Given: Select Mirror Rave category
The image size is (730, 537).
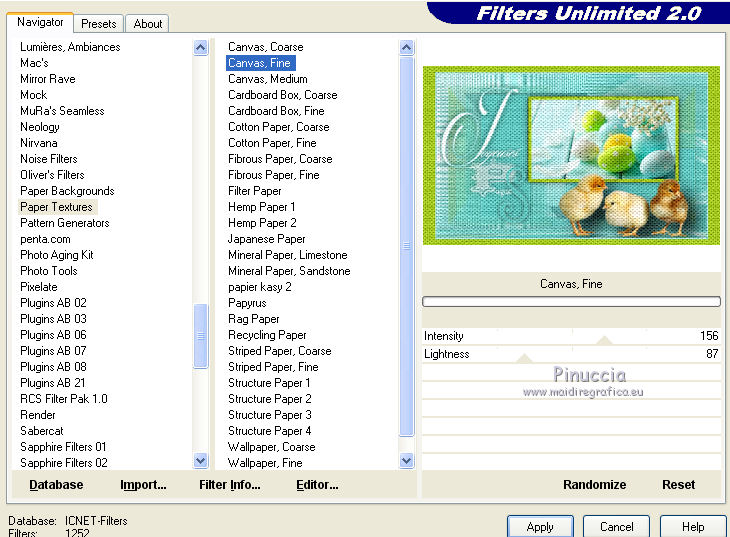Looking at the screenshot, I should point(47,79).
